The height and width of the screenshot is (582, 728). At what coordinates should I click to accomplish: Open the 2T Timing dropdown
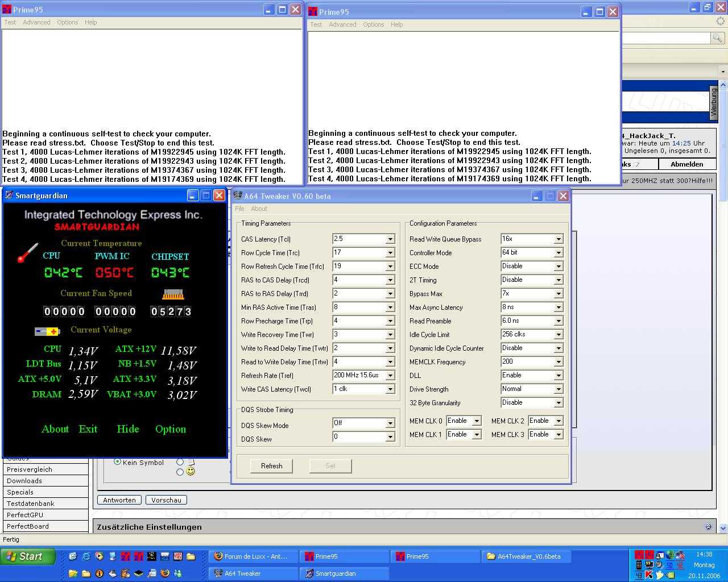coord(559,280)
